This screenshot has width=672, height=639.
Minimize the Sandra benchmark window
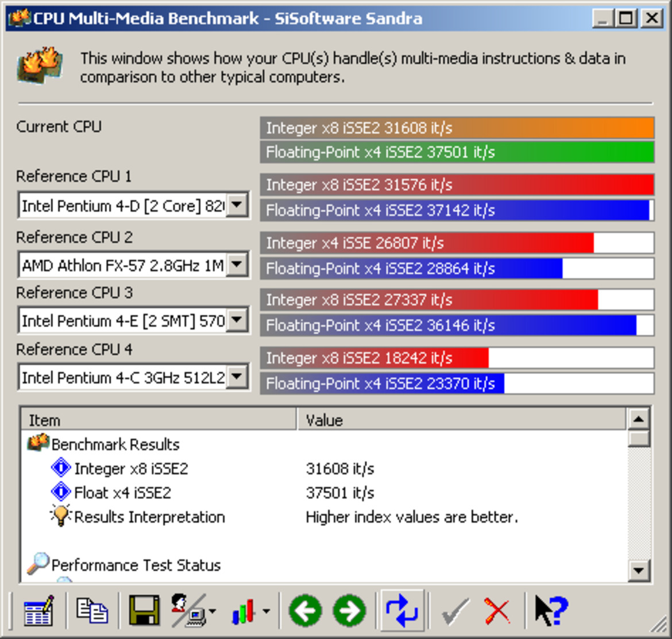(603, 18)
